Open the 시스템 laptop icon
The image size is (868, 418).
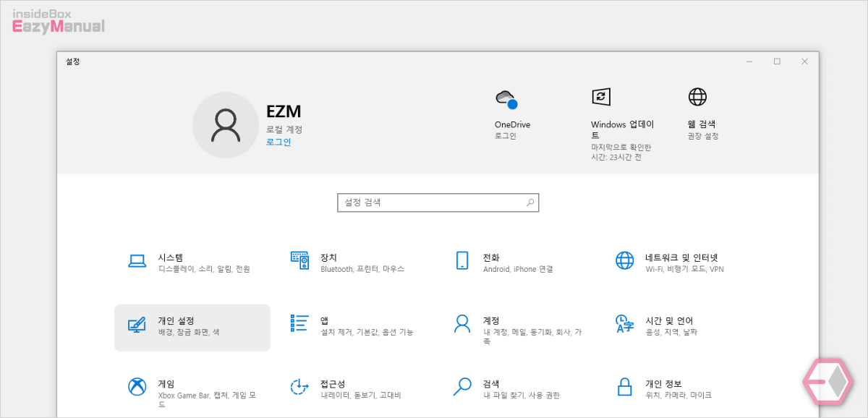[x=137, y=262]
